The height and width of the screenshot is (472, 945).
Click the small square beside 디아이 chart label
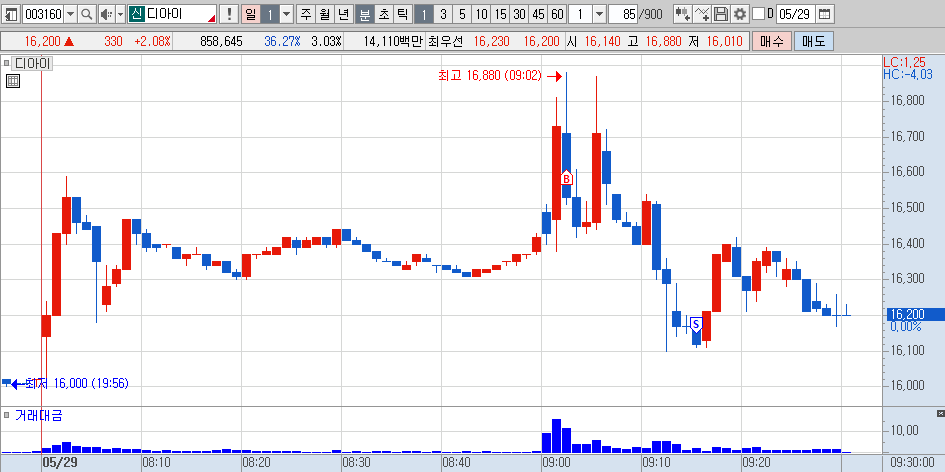[7, 62]
